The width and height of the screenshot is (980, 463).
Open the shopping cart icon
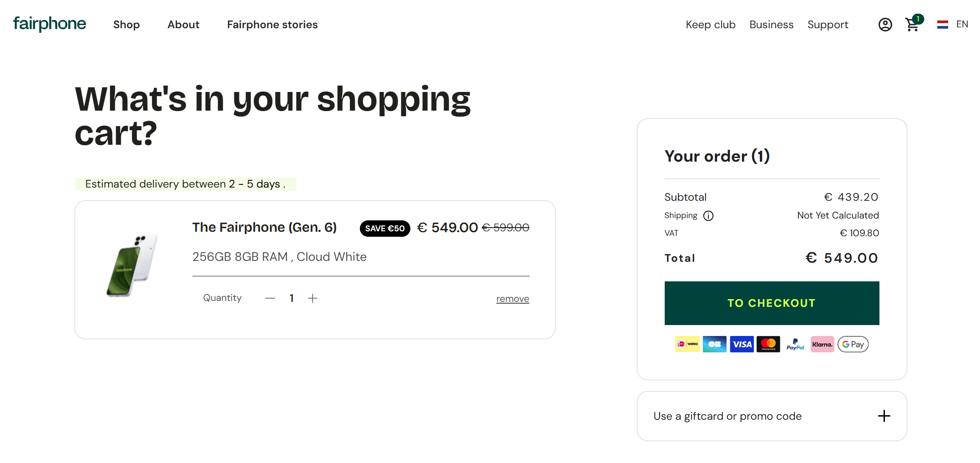(912, 25)
